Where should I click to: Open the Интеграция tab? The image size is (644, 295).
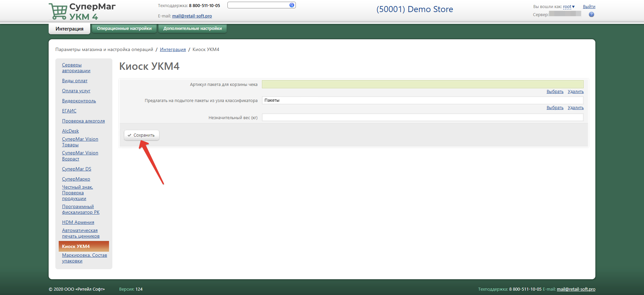[x=69, y=29]
